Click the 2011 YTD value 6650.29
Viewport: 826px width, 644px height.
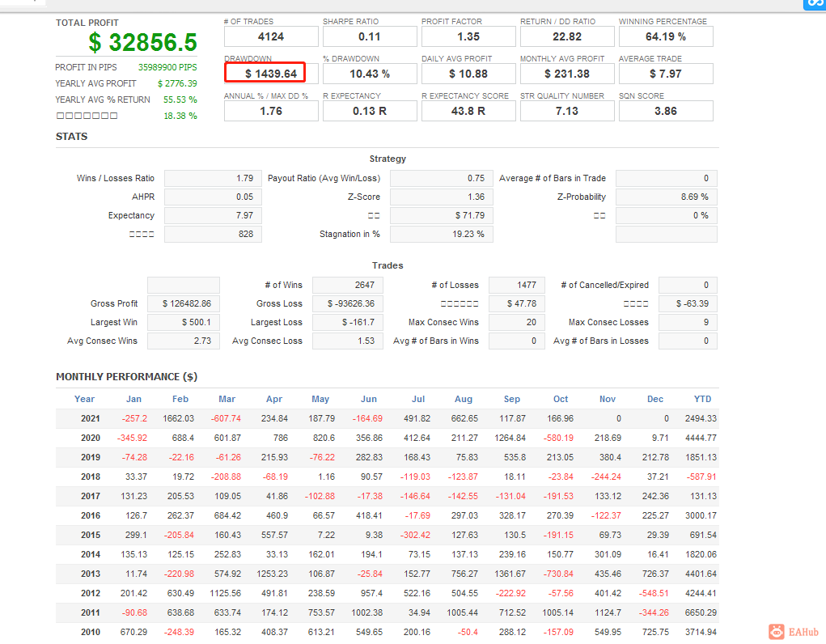click(x=701, y=612)
